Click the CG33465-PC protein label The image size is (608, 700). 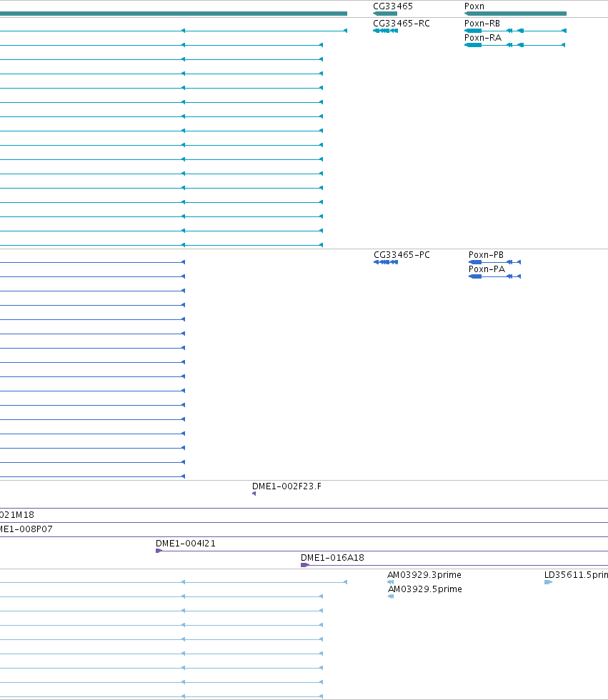(402, 254)
